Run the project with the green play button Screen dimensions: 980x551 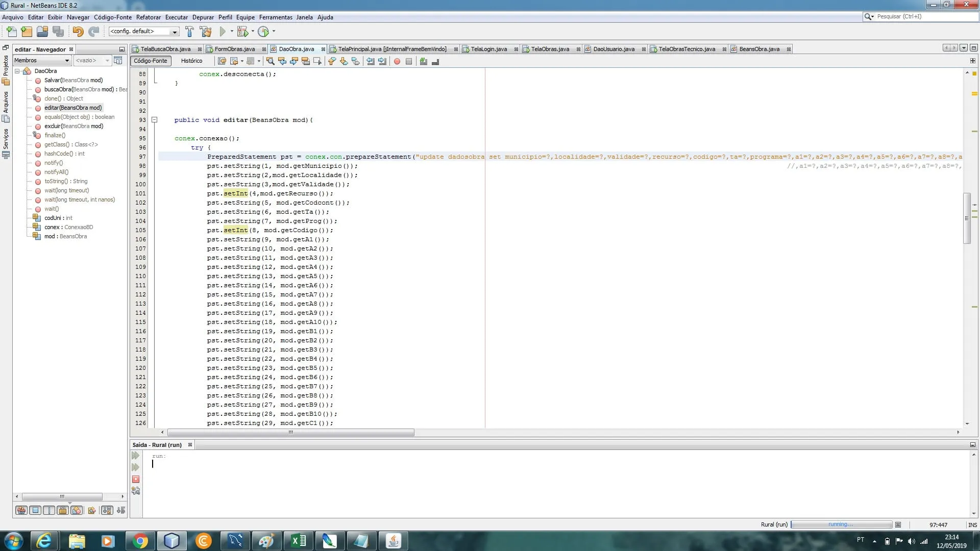(x=223, y=32)
